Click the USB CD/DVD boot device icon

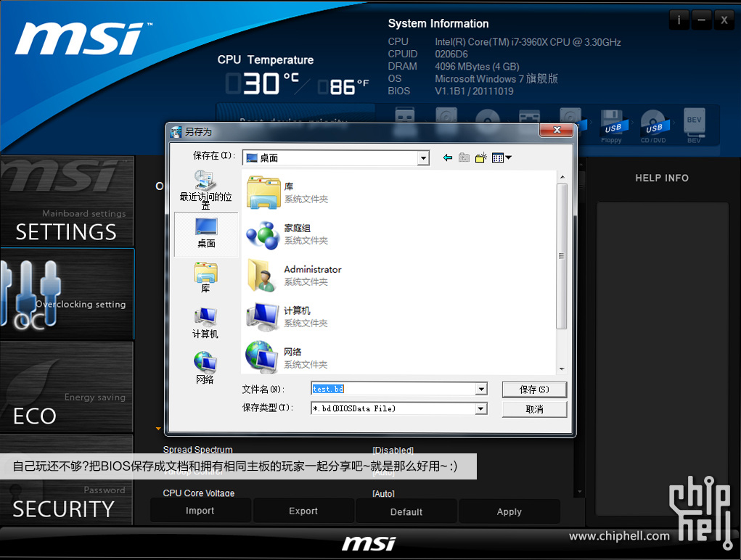tap(654, 126)
